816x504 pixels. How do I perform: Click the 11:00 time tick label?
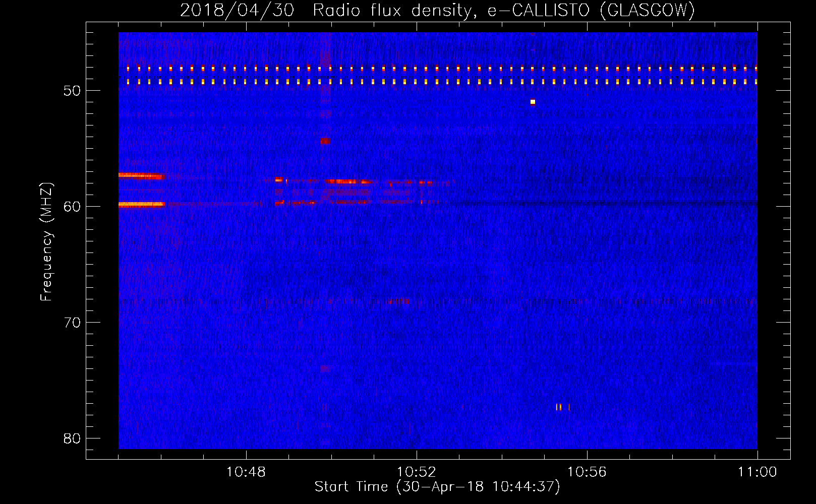pos(757,472)
